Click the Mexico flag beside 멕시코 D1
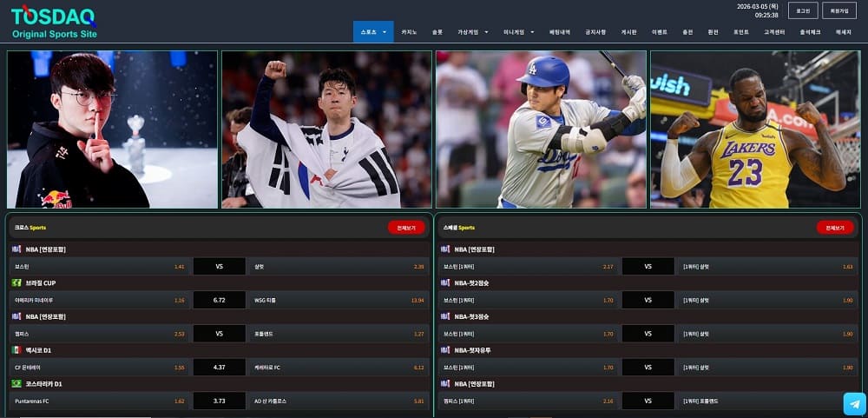868x418 pixels. pos(16,350)
